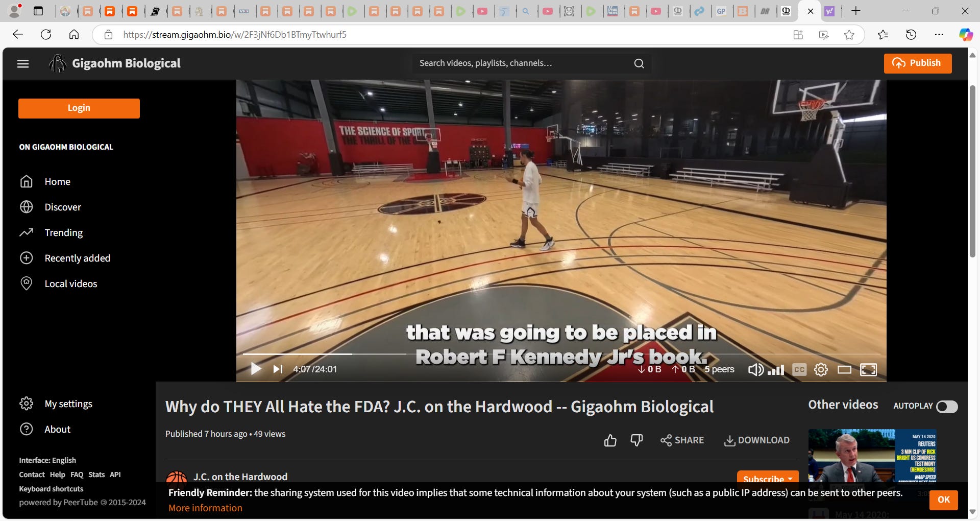Like the video with thumbs up
The image size is (980, 521).
(610, 440)
